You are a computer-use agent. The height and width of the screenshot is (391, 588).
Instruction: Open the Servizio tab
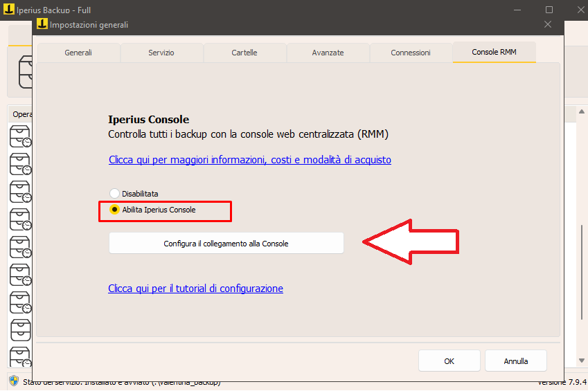161,53
